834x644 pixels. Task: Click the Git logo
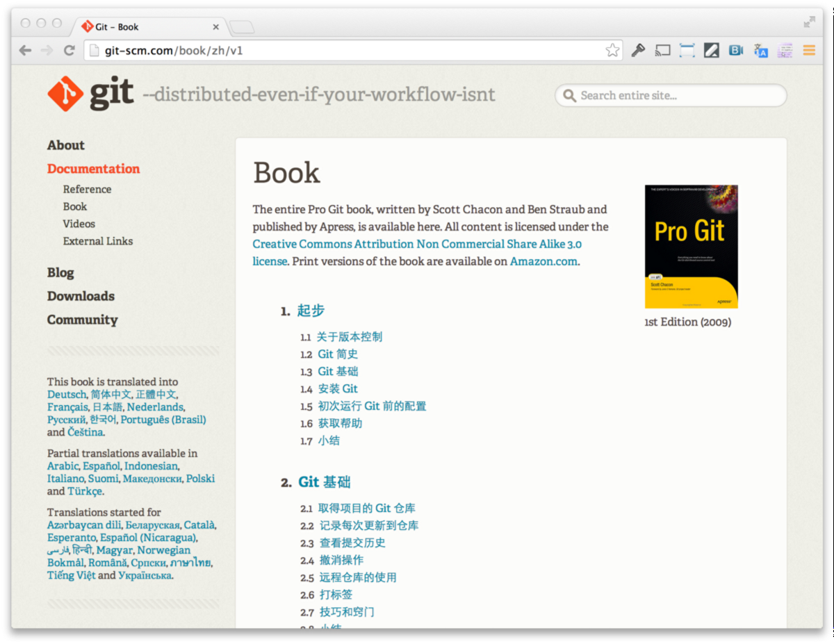[90, 94]
